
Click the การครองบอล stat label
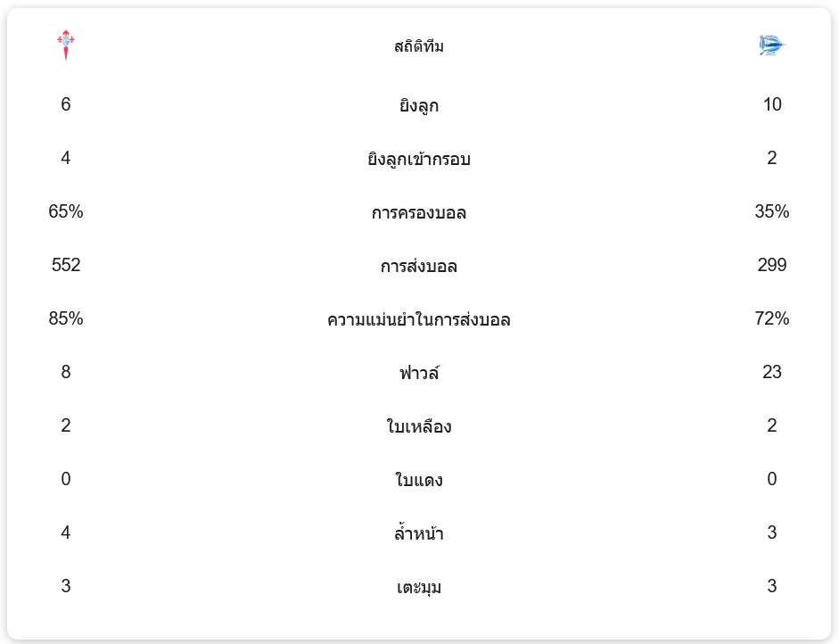coord(419,213)
